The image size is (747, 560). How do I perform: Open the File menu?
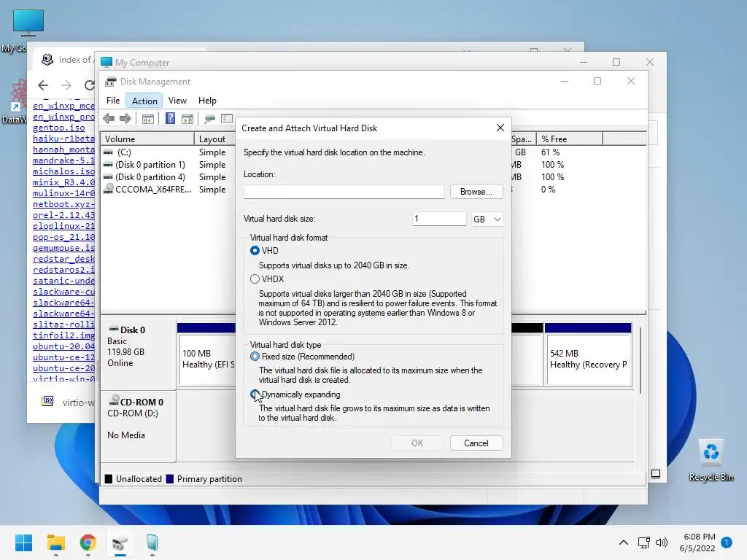pos(113,101)
